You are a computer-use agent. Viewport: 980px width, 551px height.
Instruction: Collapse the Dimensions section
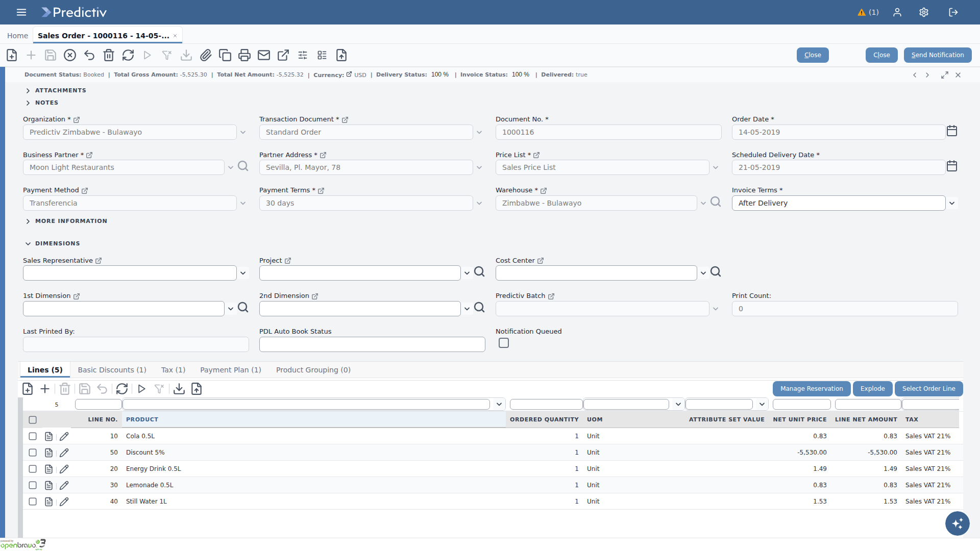53,243
